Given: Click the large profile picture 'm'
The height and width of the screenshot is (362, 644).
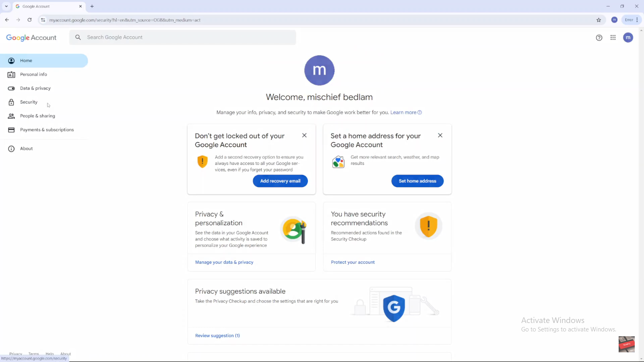Looking at the screenshot, I should [319, 70].
